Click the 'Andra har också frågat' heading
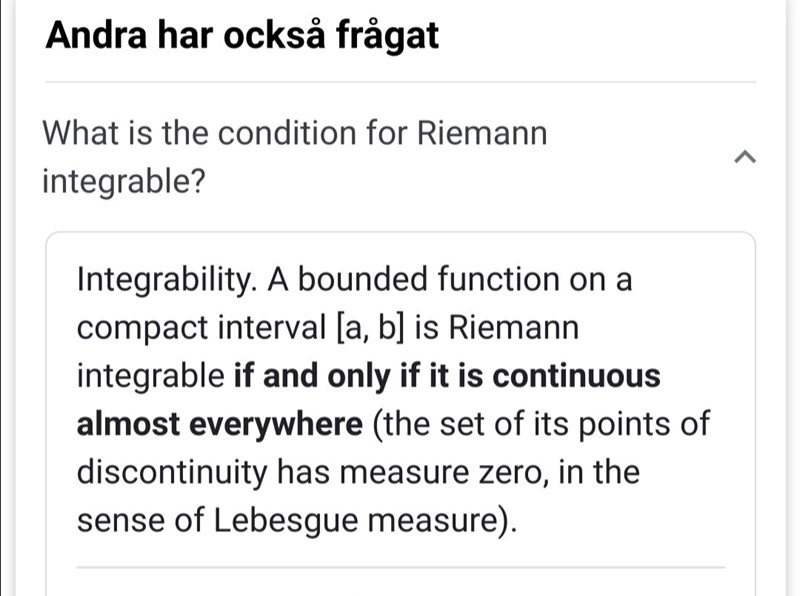 (x=243, y=36)
